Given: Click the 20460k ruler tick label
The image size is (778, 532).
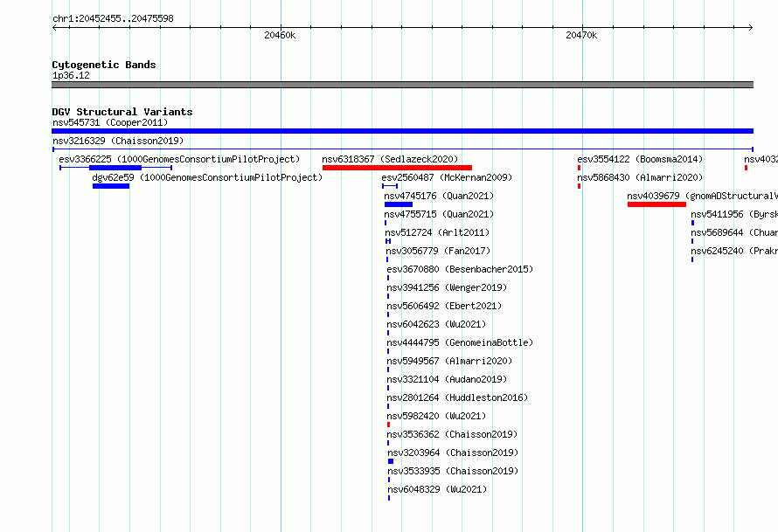Looking at the screenshot, I should (x=280, y=35).
